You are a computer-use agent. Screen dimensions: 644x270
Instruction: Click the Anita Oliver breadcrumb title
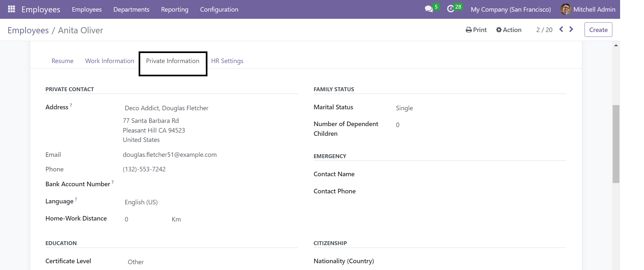(x=80, y=30)
